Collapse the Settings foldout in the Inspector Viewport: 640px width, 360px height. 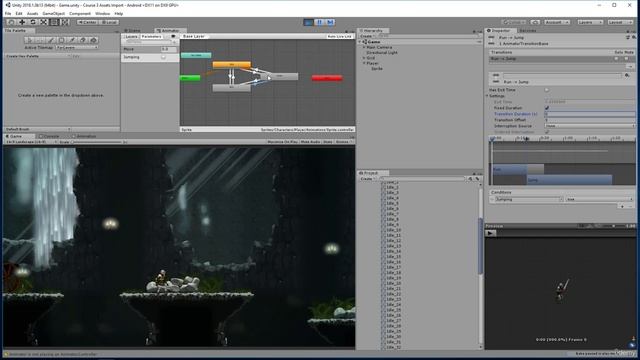(487, 96)
